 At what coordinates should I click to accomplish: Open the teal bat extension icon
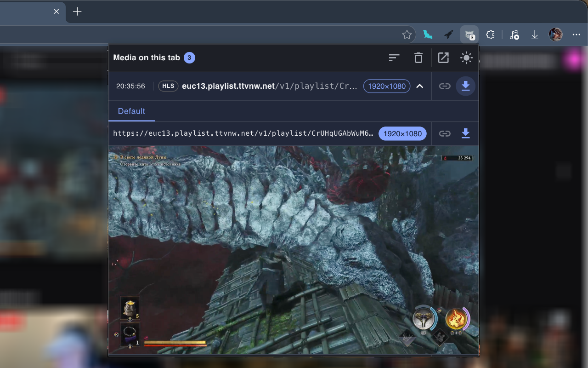428,35
